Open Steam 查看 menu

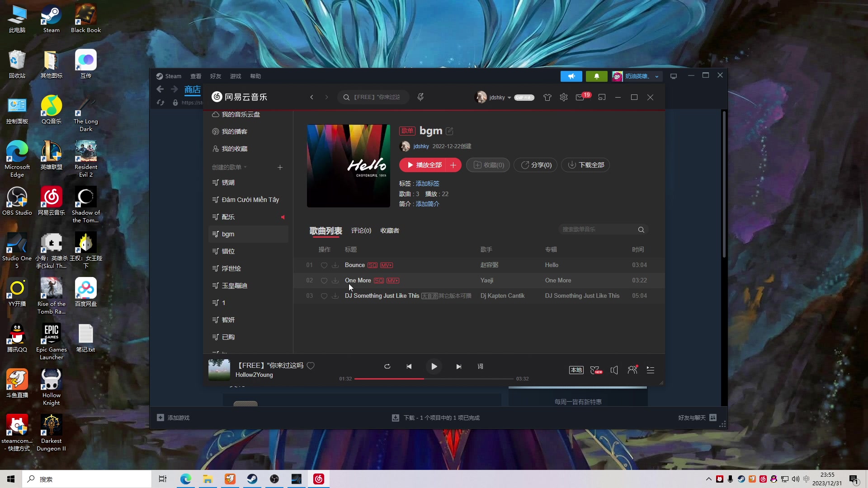point(196,76)
